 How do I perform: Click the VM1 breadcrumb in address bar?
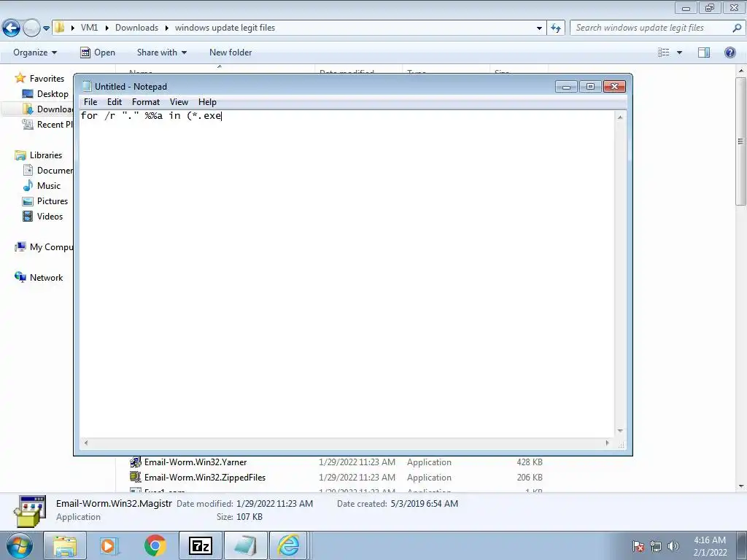pos(89,28)
